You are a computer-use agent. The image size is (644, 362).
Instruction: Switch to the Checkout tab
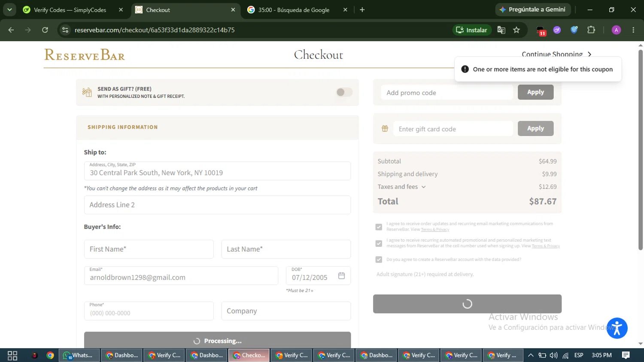[x=185, y=9]
